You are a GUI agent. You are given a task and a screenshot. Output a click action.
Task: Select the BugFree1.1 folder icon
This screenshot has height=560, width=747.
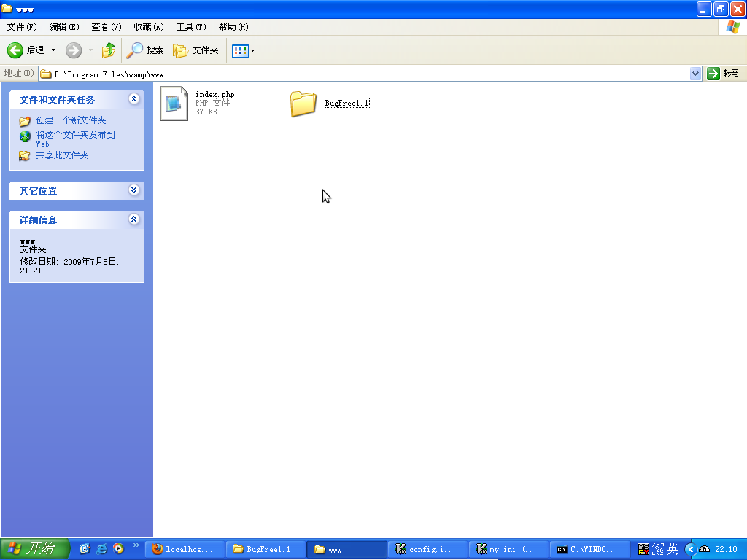(303, 104)
